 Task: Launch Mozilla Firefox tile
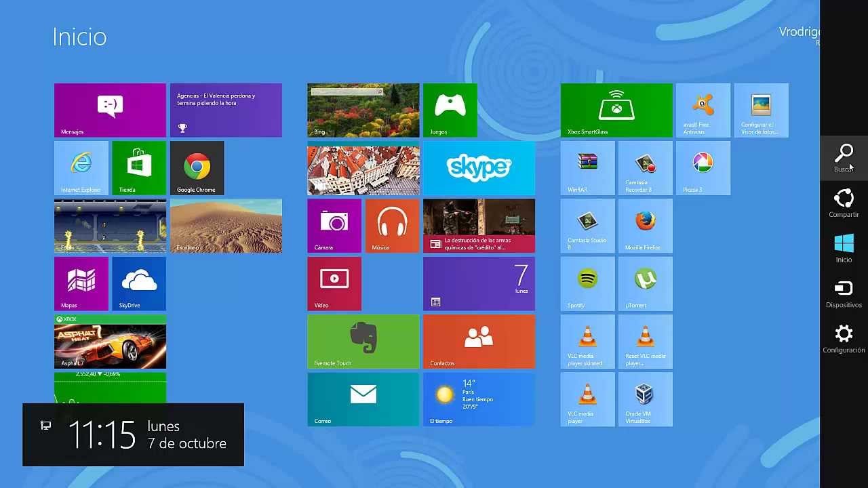click(646, 226)
